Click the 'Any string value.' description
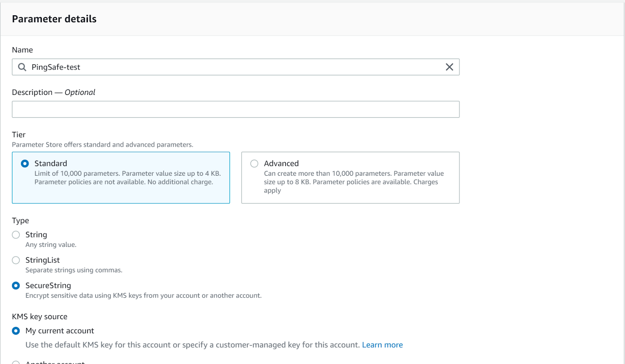This screenshot has width=625, height=364. (x=51, y=245)
